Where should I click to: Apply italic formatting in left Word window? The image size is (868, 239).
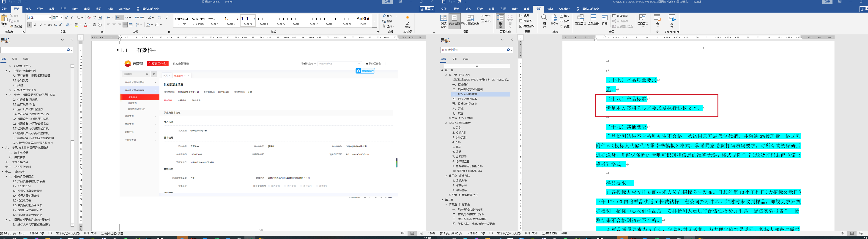[x=35, y=24]
